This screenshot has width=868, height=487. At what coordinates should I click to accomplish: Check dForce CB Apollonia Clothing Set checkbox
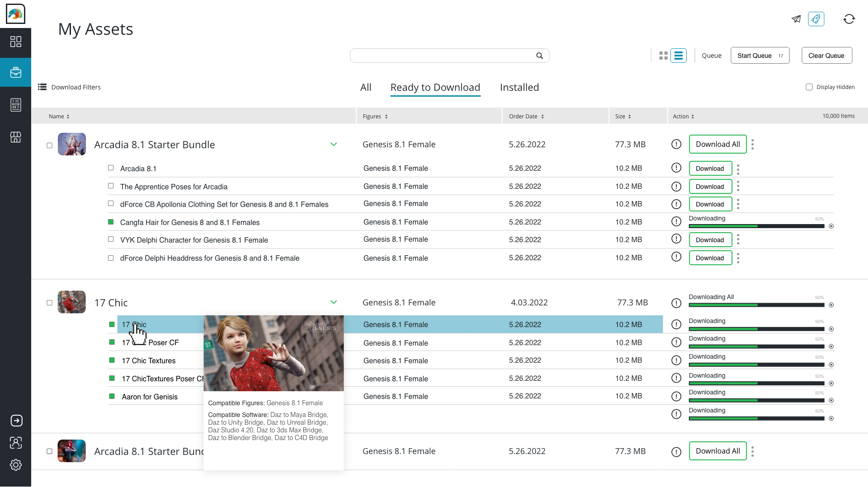[x=111, y=203]
